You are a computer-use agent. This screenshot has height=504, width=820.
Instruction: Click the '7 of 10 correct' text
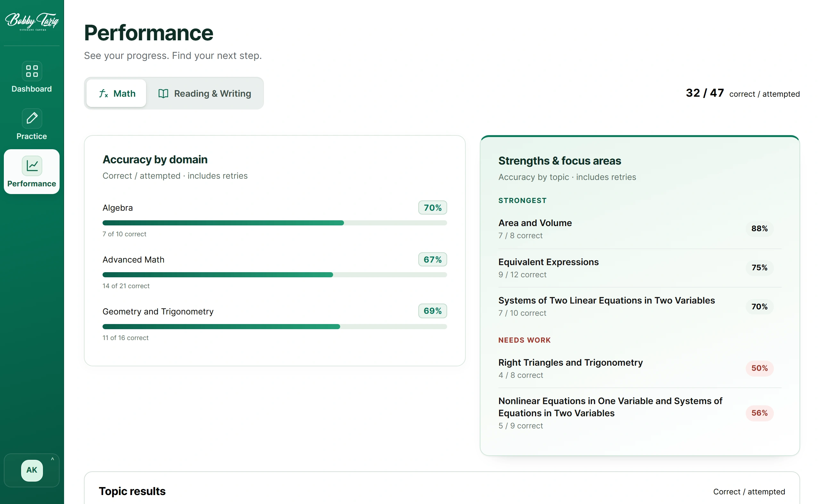pyautogui.click(x=124, y=234)
